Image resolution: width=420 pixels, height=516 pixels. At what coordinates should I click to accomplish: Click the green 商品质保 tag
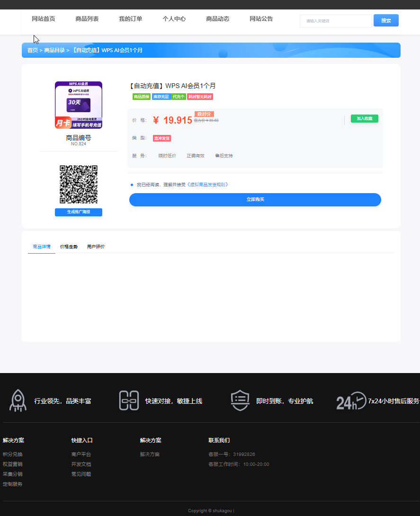(142, 97)
